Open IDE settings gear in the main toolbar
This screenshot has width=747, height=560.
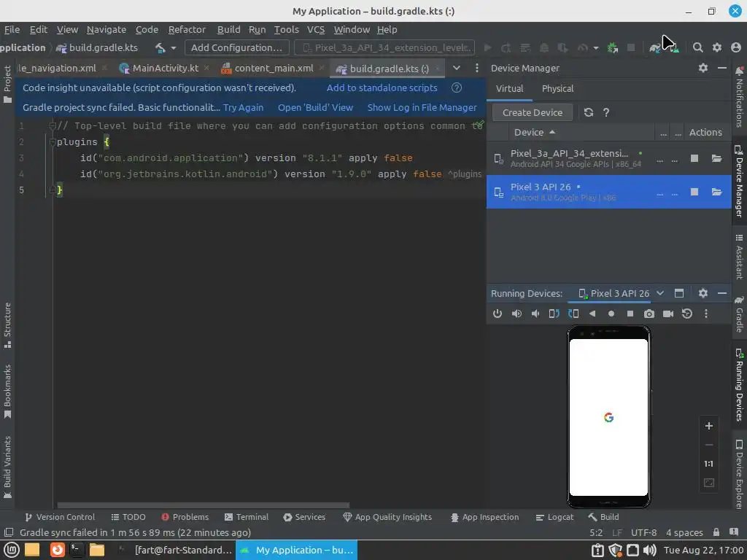coord(717,47)
